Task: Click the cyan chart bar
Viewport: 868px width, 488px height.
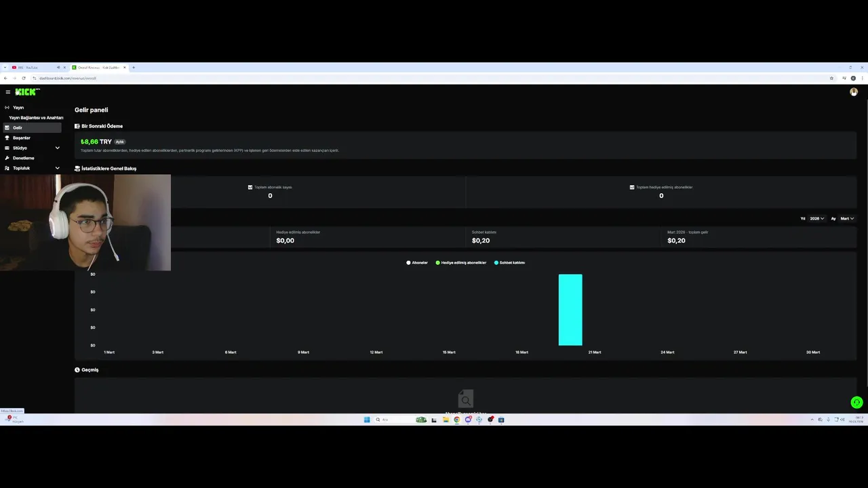Action: (x=570, y=310)
